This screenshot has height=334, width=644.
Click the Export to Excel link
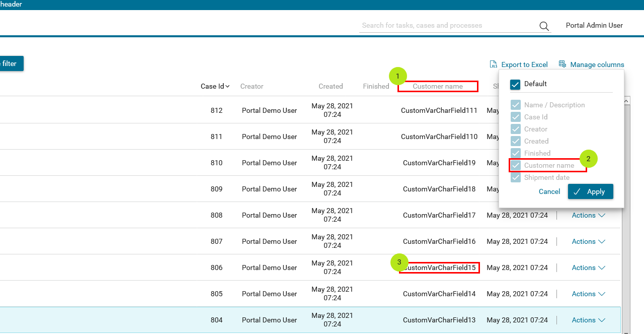coord(524,64)
